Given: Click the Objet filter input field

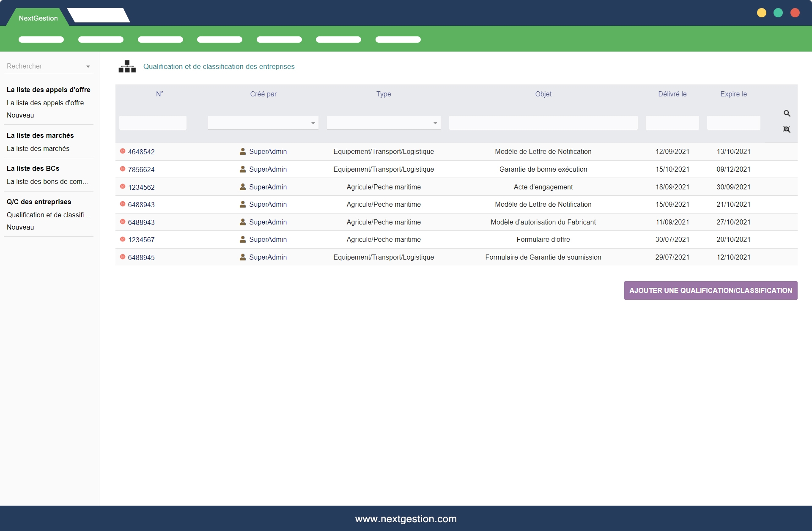Looking at the screenshot, I should 543,123.
